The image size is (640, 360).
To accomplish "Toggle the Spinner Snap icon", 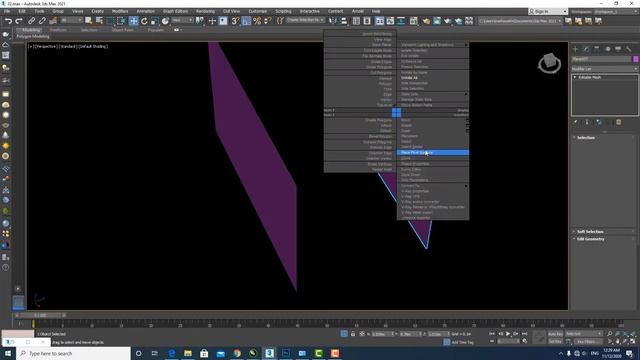I will click(268, 21).
